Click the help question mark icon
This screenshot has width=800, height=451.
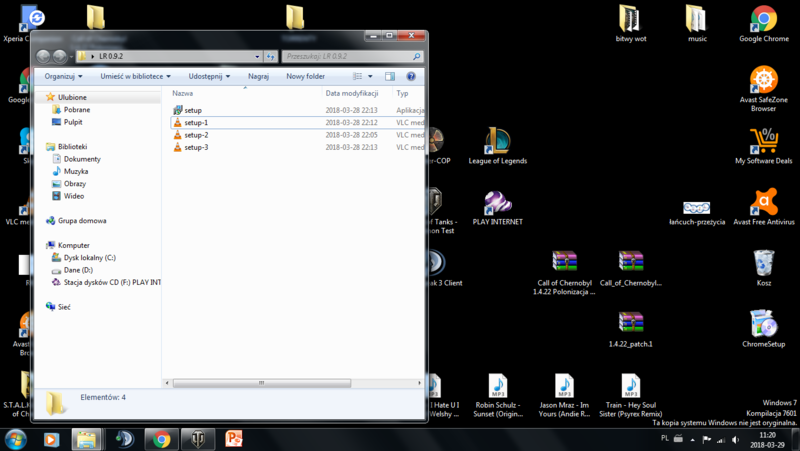pyautogui.click(x=411, y=76)
